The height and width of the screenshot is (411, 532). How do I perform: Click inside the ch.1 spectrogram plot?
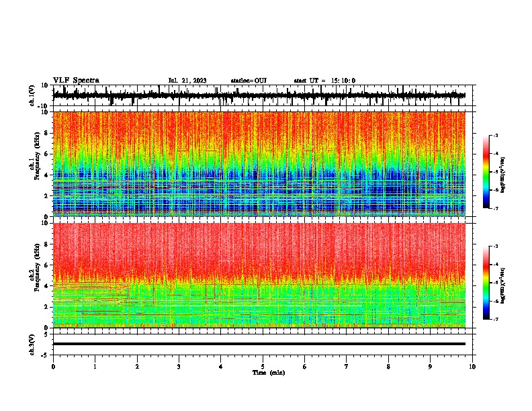[259, 164]
